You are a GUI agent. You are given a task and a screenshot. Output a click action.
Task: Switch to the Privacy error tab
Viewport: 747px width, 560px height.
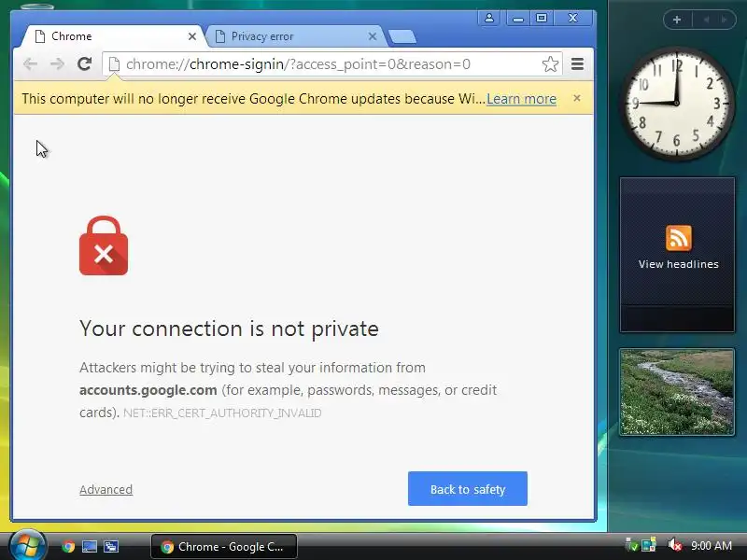[294, 36]
